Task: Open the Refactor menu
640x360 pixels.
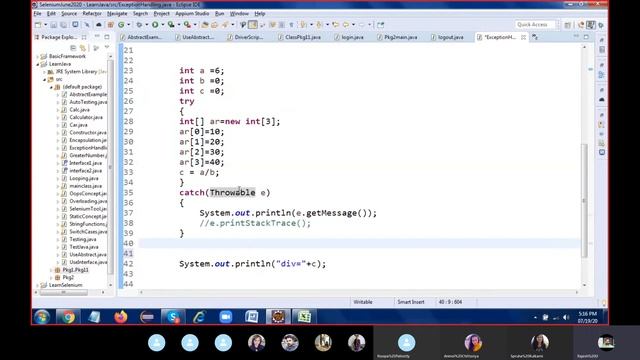Action: pos(92,13)
